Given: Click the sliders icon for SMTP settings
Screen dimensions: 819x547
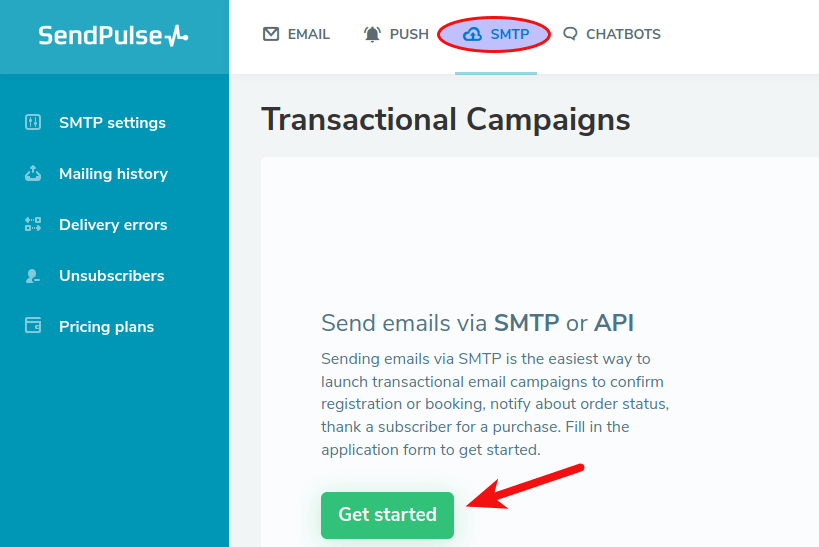Looking at the screenshot, I should pos(33,123).
